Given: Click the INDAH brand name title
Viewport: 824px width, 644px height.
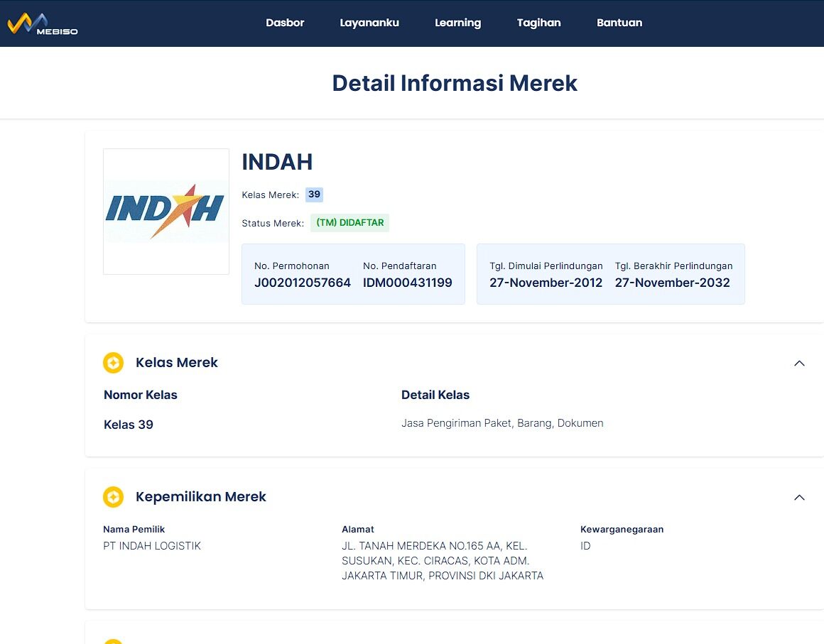Looking at the screenshot, I should (x=277, y=162).
